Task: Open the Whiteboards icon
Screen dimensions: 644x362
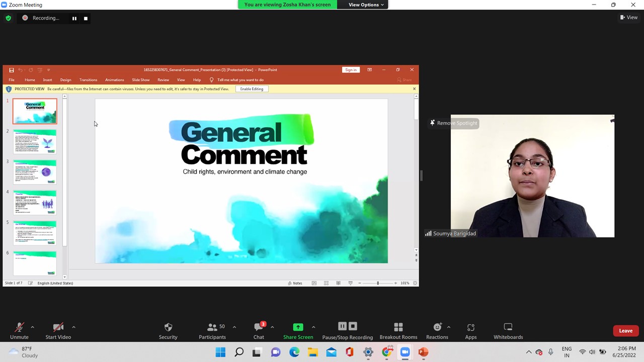Action: click(x=508, y=327)
